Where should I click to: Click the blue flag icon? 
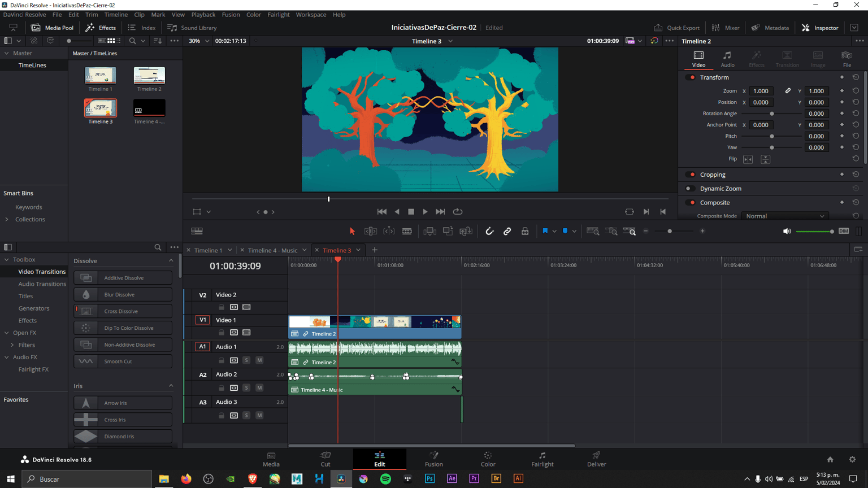[545, 231]
